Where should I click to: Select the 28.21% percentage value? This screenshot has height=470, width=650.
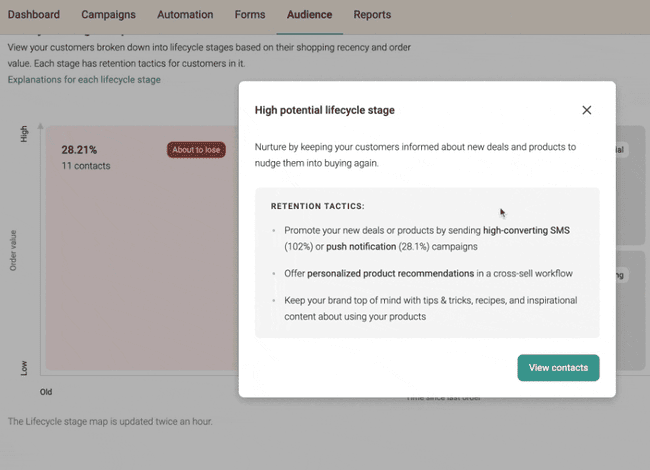click(x=79, y=150)
